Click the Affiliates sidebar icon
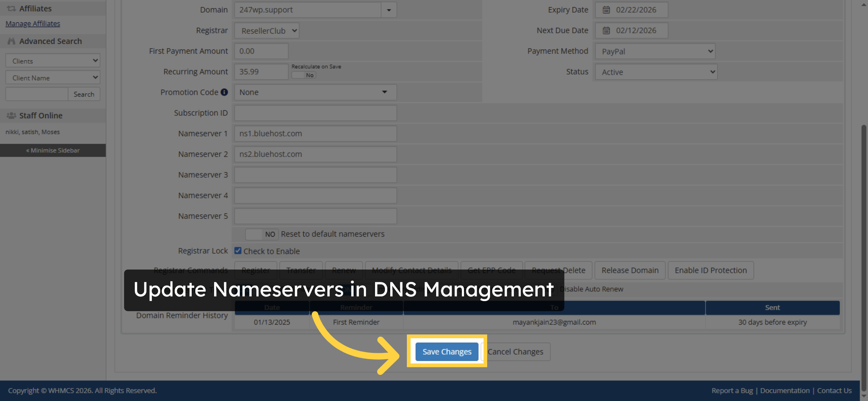The image size is (868, 401). pos(11,8)
